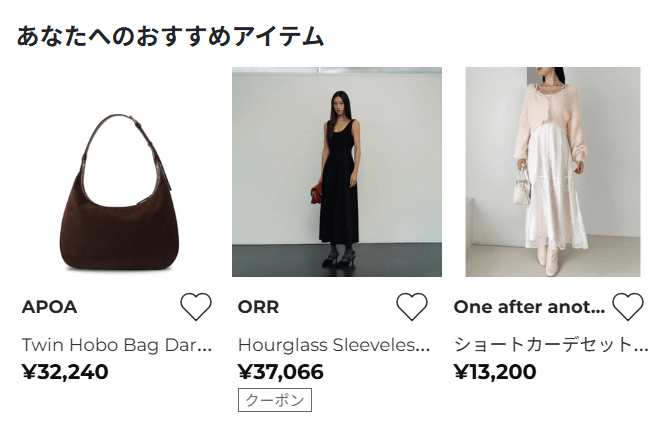Screen dimensions: 666x421
Task: Open the pink cardigan and white skirt photo
Action: click(553, 172)
